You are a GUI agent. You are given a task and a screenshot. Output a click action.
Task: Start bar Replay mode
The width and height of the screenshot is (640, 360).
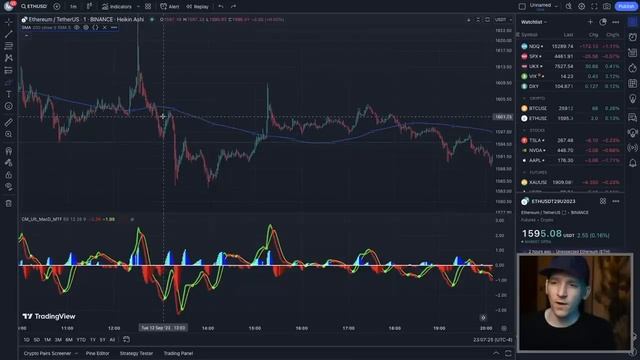tap(198, 7)
